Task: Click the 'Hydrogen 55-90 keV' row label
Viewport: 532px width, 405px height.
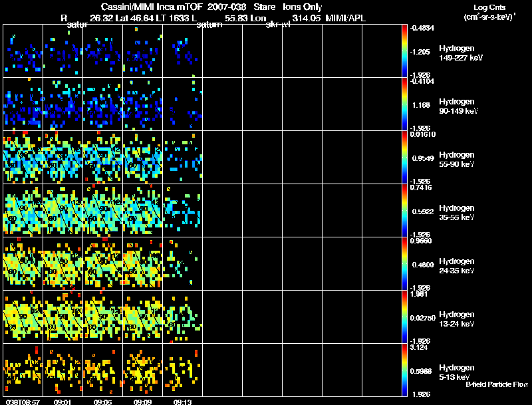Action: 457,160
